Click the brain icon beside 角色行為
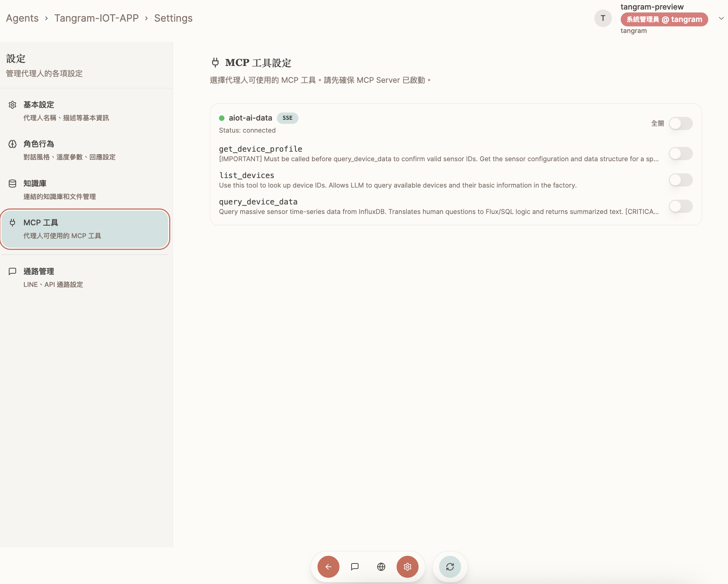Viewport: 728px width, 584px height. 12,144
